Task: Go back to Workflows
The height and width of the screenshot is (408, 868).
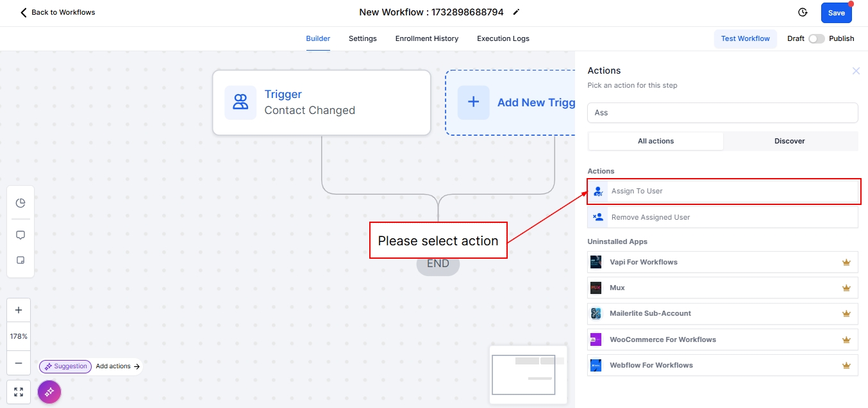Action: tap(57, 12)
